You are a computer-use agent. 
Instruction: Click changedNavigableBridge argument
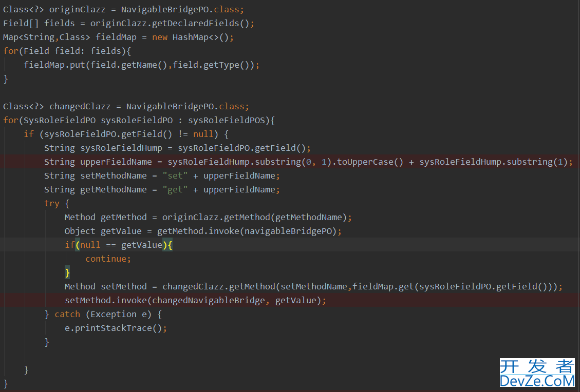pos(209,300)
